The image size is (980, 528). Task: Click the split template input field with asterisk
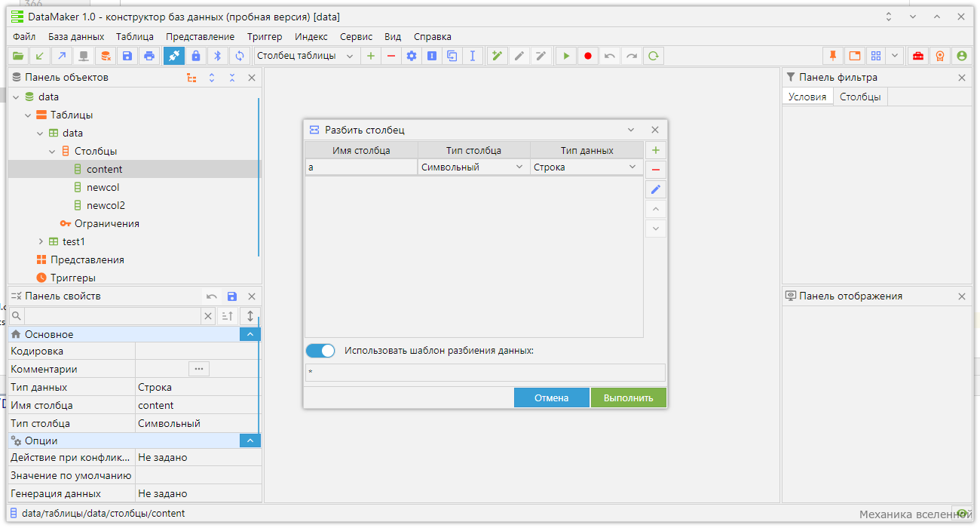(485, 373)
